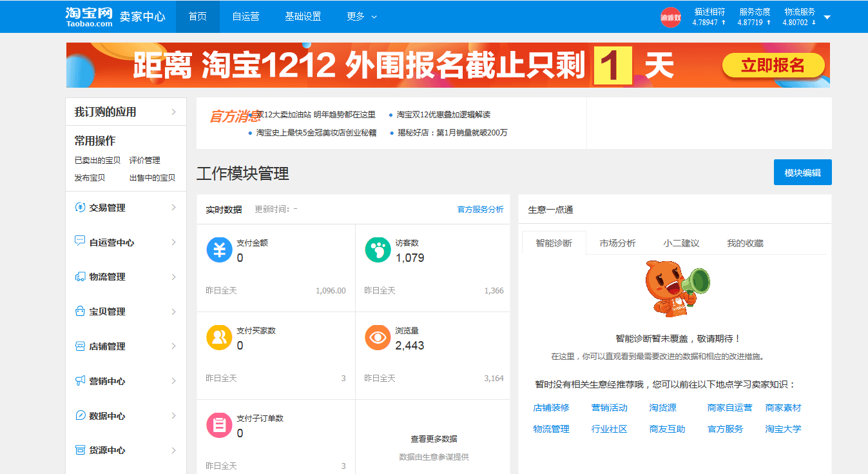This screenshot has width=868, height=474.
Task: Open 已卖出的宝贝 link
Action: click(x=97, y=161)
